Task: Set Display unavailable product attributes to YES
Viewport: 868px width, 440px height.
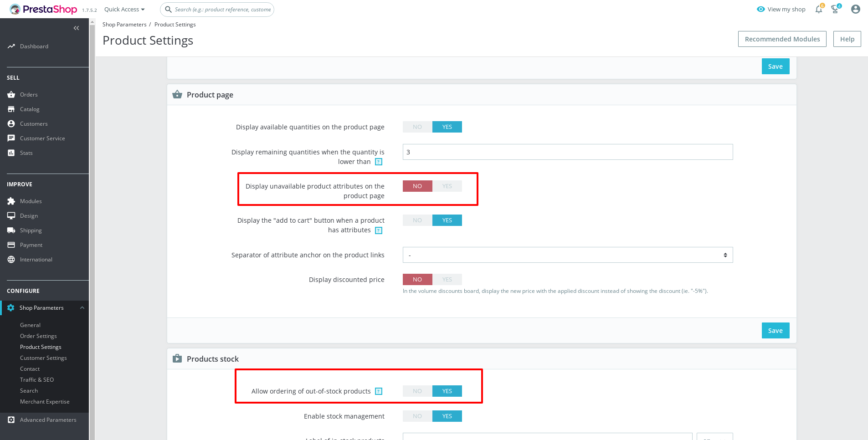Action: (447, 186)
